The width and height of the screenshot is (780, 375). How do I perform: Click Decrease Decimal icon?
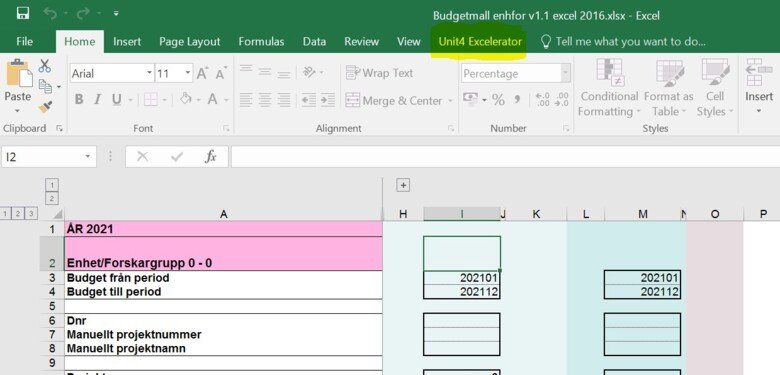point(562,99)
